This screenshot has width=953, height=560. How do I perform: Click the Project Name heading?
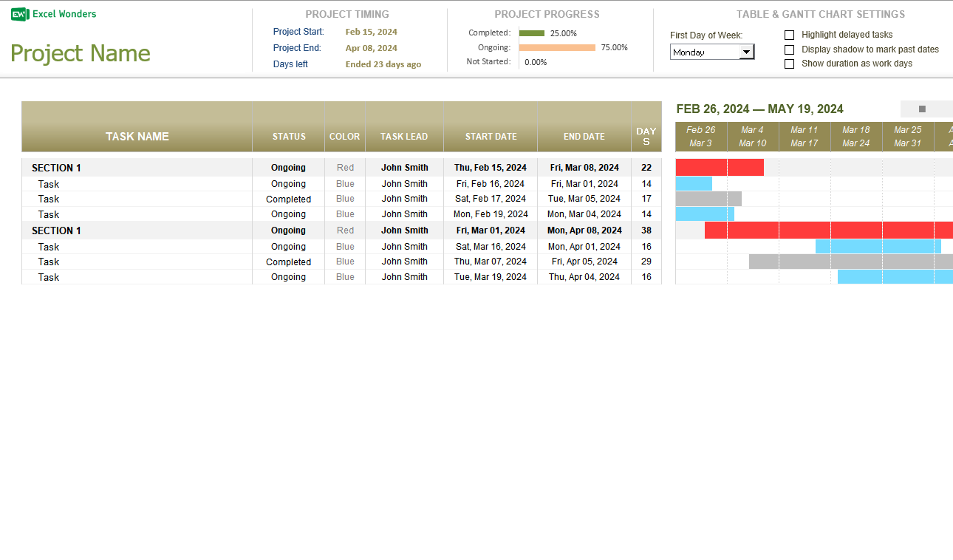click(x=80, y=53)
